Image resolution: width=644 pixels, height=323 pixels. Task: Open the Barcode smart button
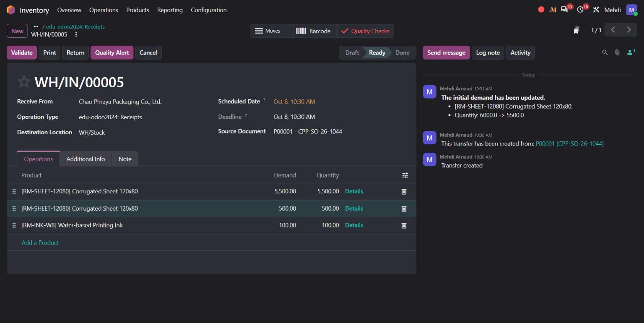pyautogui.click(x=315, y=31)
